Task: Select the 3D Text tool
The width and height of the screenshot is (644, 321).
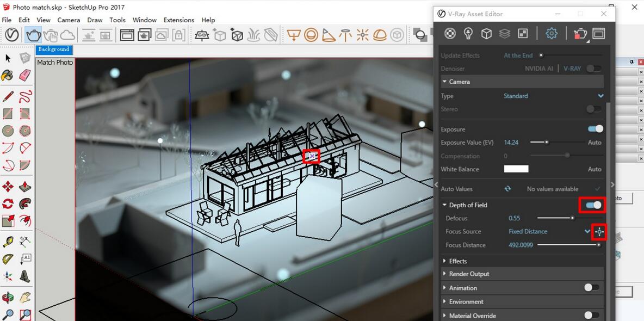Action: tap(25, 276)
